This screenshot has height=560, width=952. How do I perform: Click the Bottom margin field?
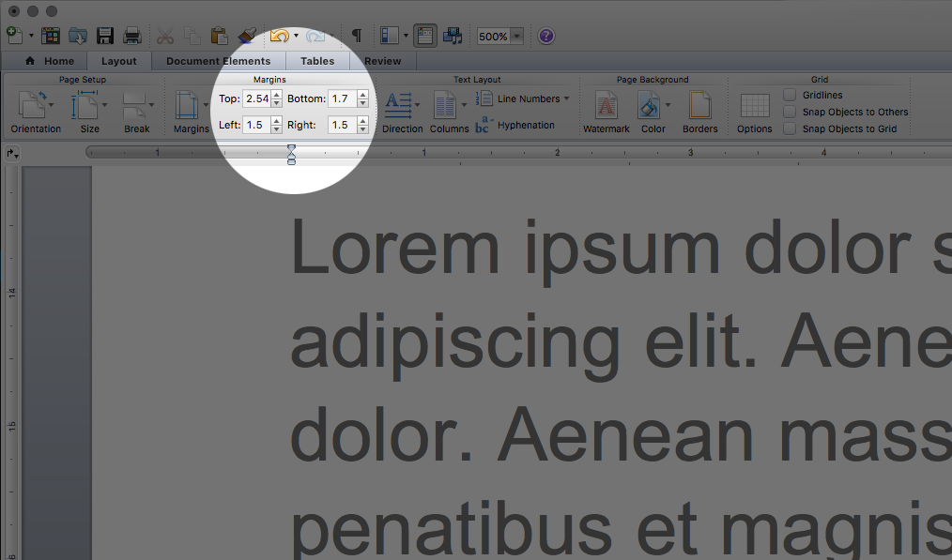point(342,98)
